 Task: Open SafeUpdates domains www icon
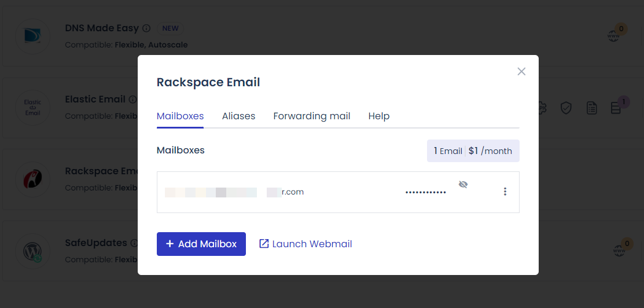[x=619, y=250]
